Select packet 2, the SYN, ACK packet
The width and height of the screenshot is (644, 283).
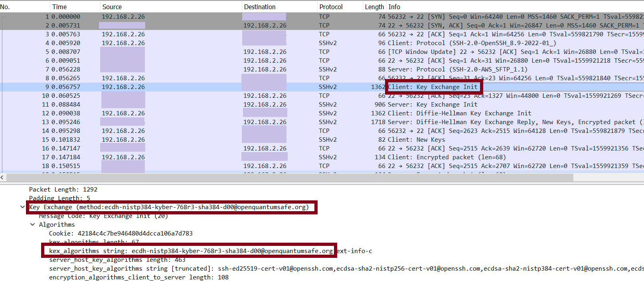coord(322,26)
